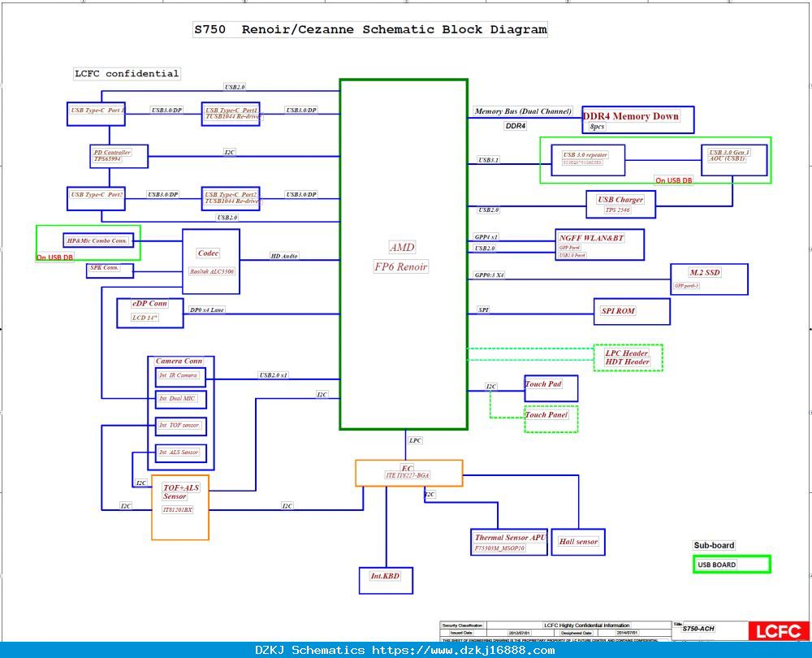The image size is (812, 658).
Task: Click the Int. ALS Sensor box
Action: click(x=181, y=453)
